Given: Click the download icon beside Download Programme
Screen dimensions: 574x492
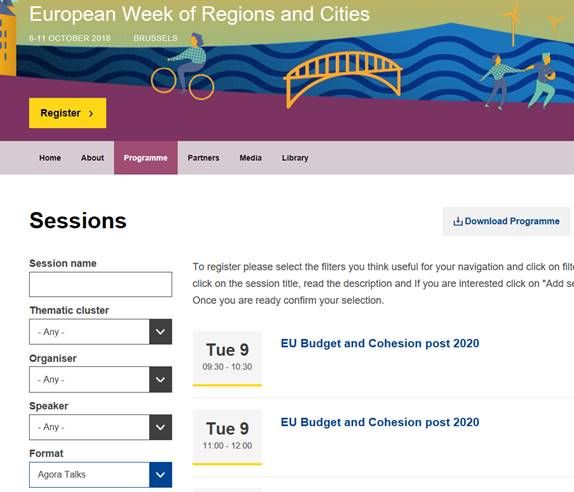Looking at the screenshot, I should tap(458, 221).
